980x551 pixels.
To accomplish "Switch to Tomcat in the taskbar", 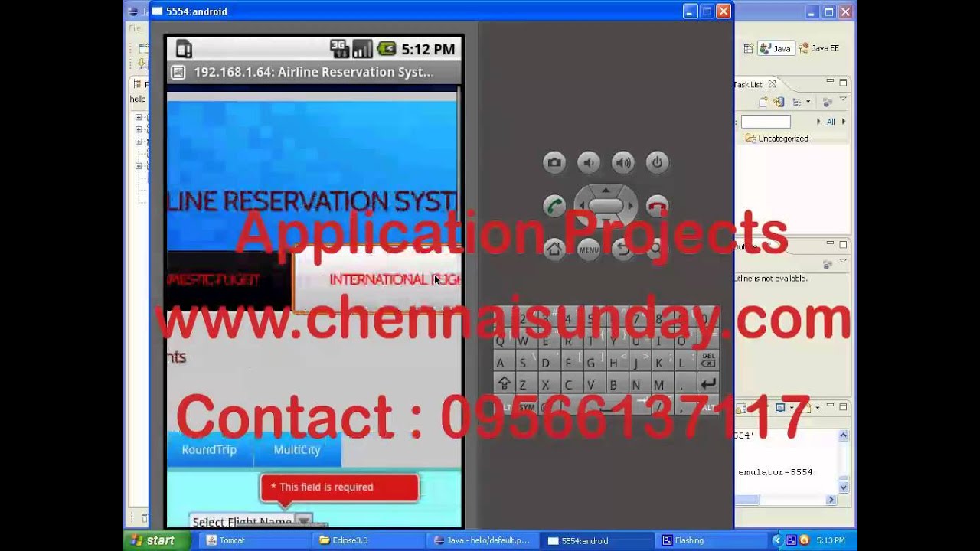I will coord(255,540).
